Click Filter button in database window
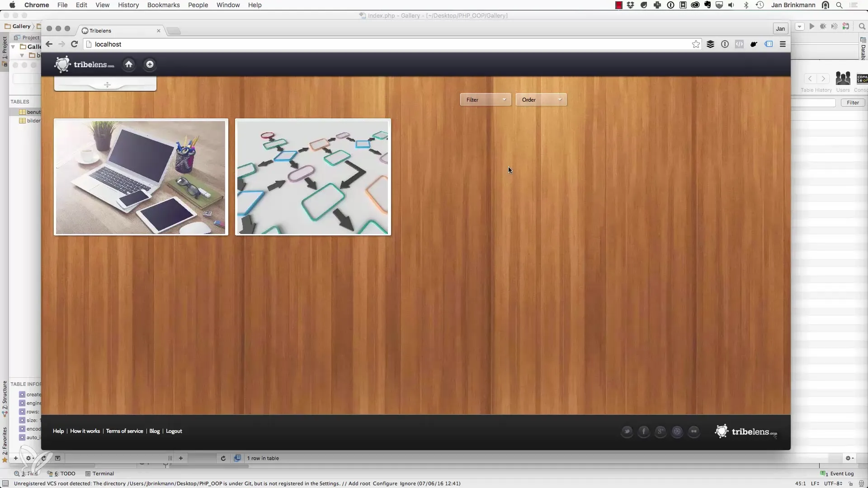The height and width of the screenshot is (488, 868). pyautogui.click(x=853, y=103)
